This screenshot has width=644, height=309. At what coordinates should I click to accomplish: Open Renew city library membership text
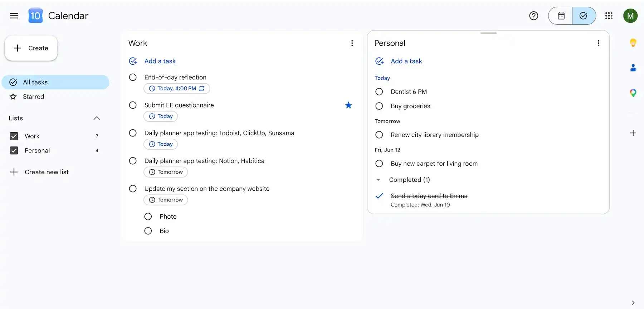click(435, 135)
